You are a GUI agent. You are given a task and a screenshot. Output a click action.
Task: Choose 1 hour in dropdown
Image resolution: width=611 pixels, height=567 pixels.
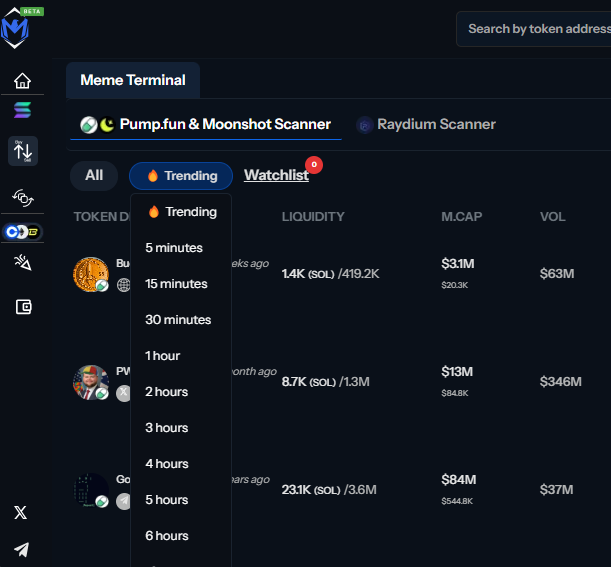(162, 356)
